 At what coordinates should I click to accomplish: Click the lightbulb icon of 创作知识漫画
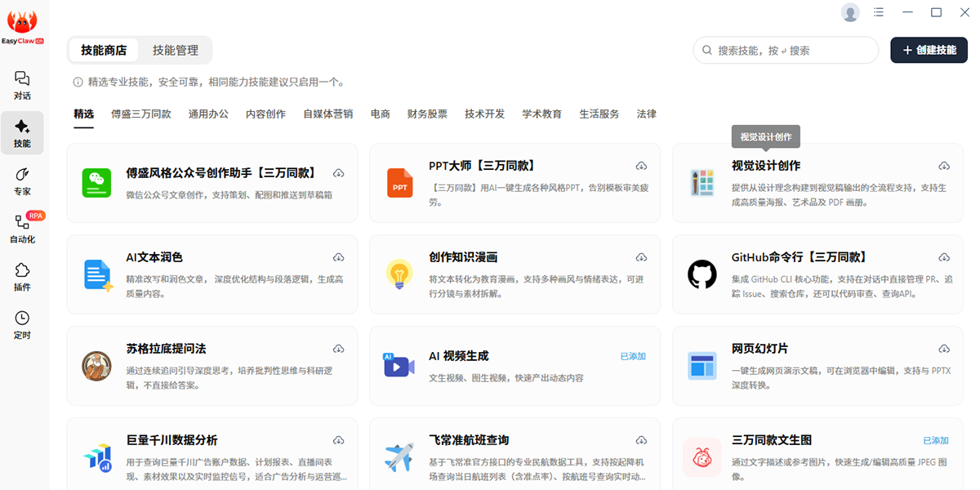click(399, 274)
